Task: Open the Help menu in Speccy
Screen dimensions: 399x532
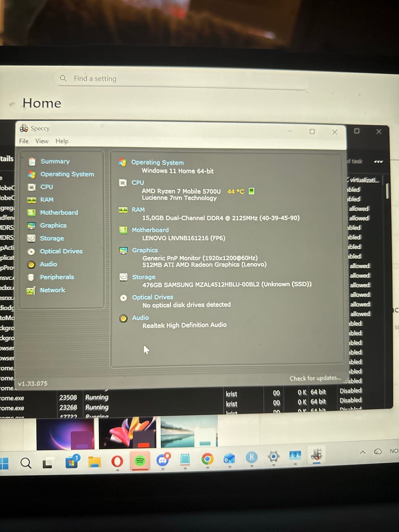Action: tap(62, 141)
